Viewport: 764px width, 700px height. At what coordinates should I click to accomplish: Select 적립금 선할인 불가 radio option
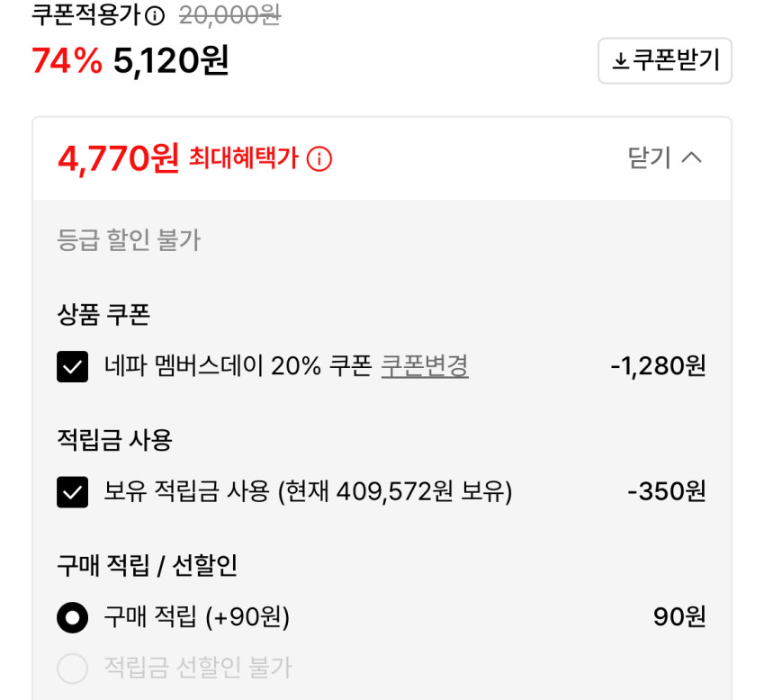pyautogui.click(x=72, y=669)
